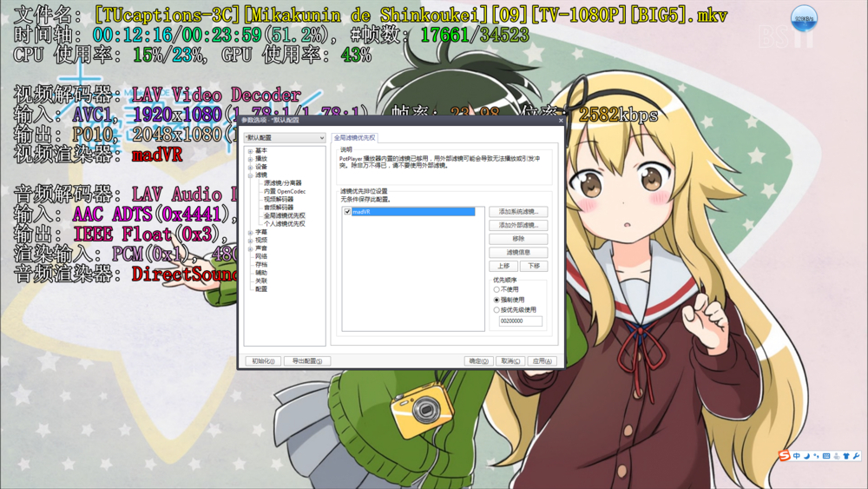Expand the 声音 tree node
The width and height of the screenshot is (868, 489).
250,248
